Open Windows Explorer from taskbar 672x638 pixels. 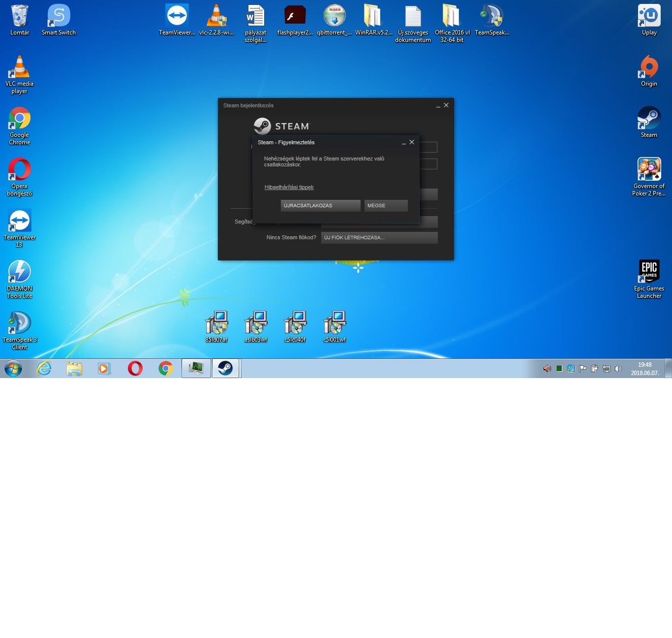pyautogui.click(x=74, y=368)
